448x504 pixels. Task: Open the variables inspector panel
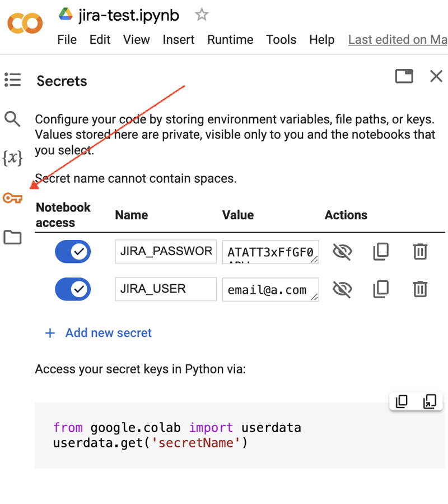point(12,158)
